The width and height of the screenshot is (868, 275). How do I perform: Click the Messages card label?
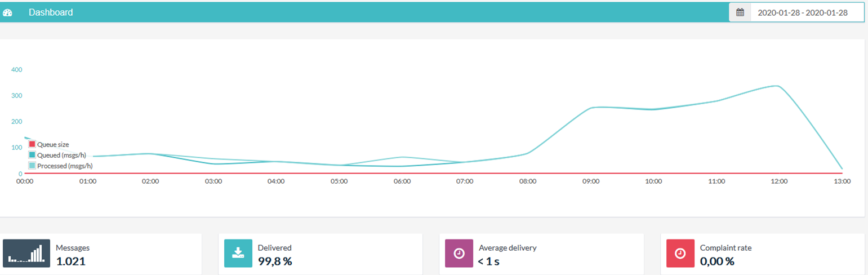point(73,247)
